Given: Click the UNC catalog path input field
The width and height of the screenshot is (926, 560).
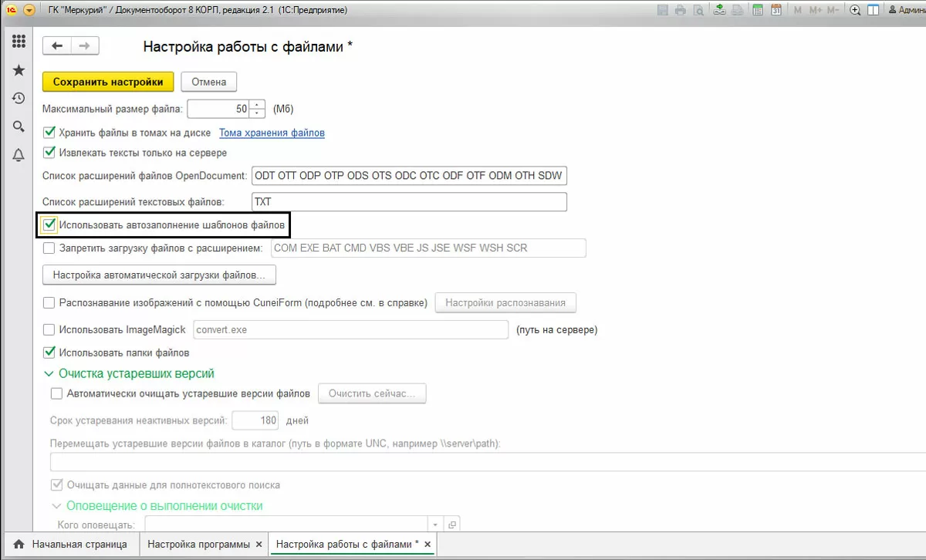Looking at the screenshot, I should (x=488, y=462).
